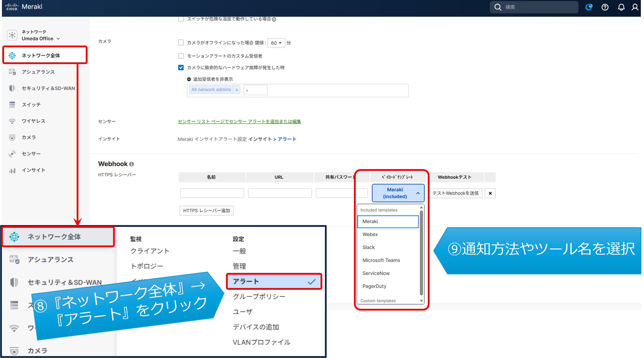
Task: Enable the camera offline alert checkbox
Action: pyautogui.click(x=181, y=43)
